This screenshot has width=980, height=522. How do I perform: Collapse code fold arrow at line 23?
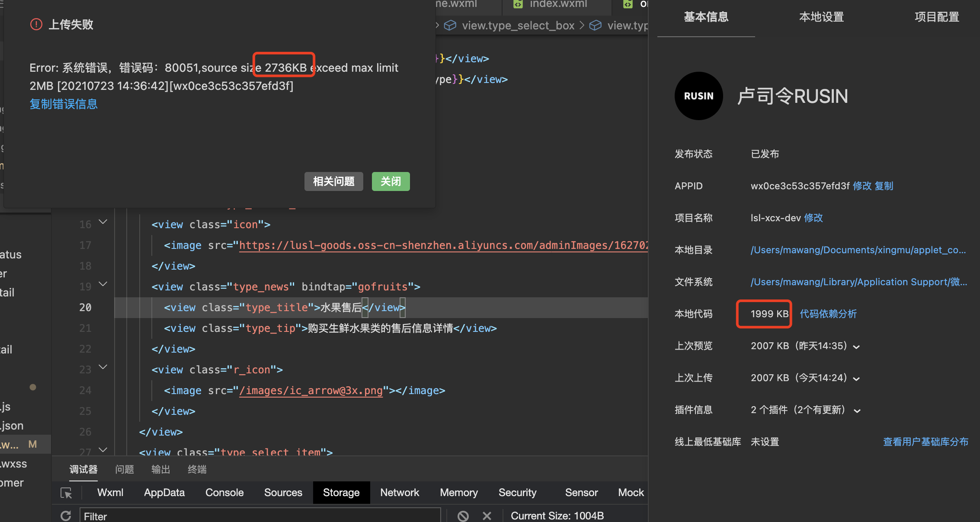click(103, 367)
